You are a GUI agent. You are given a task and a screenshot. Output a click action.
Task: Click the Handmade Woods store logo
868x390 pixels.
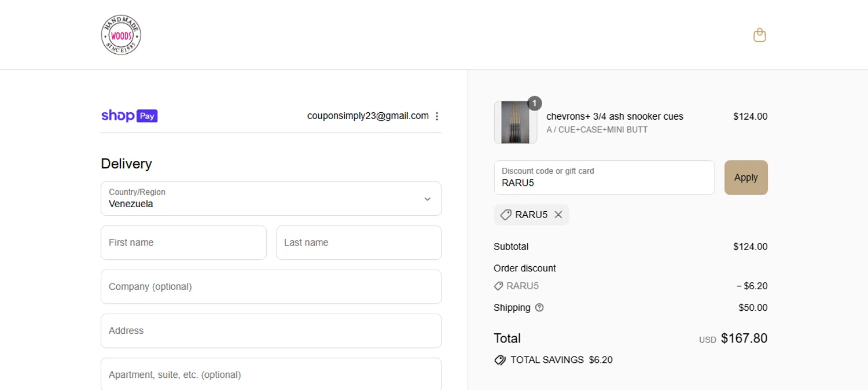pyautogui.click(x=121, y=35)
